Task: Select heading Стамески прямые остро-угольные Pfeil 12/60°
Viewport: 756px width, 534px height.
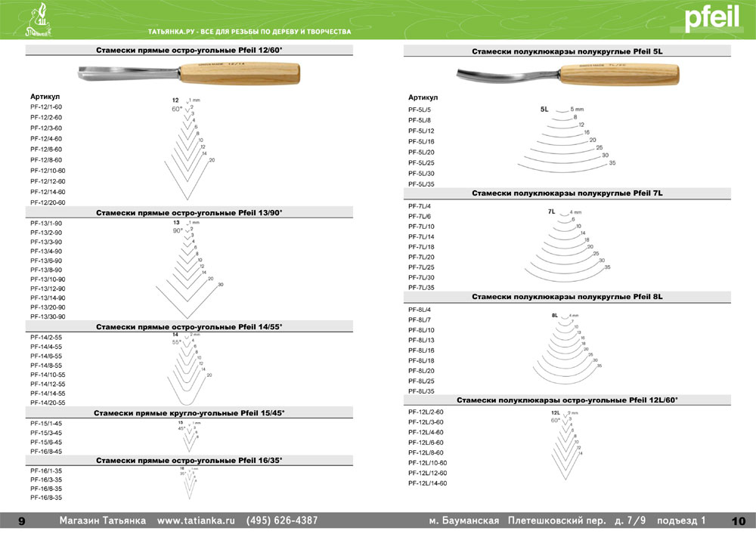Action: pyautogui.click(x=189, y=50)
